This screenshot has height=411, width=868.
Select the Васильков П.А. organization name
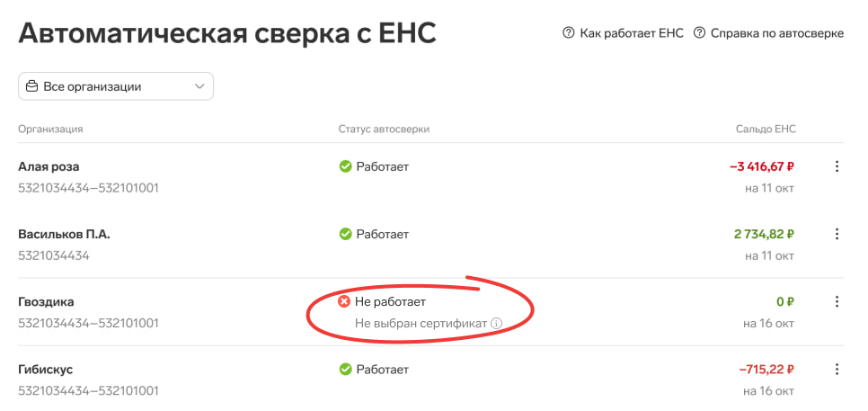pyautogui.click(x=64, y=234)
